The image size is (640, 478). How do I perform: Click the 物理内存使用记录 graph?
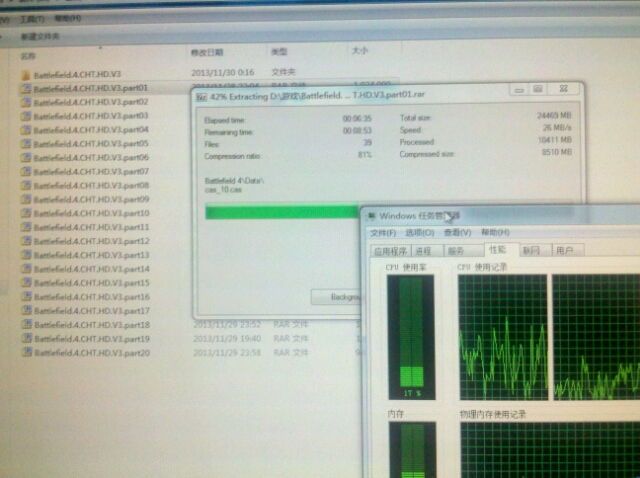[x=550, y=450]
